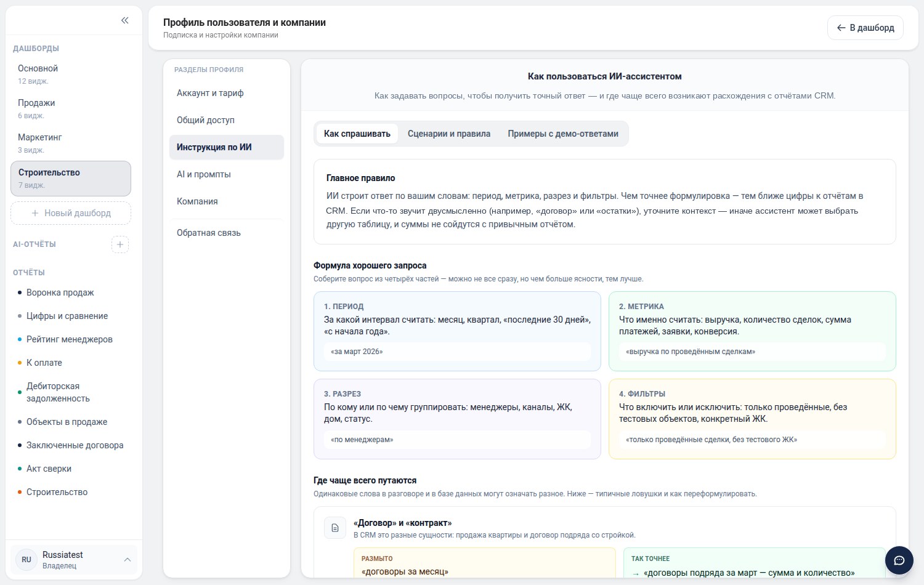Open the Заключенные договора report
The image size is (924, 585).
(71, 445)
